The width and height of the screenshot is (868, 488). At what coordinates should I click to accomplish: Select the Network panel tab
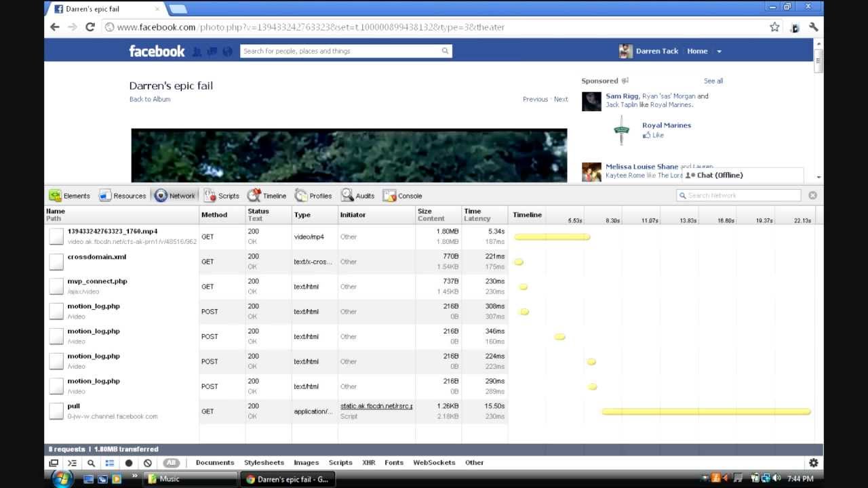(175, 196)
